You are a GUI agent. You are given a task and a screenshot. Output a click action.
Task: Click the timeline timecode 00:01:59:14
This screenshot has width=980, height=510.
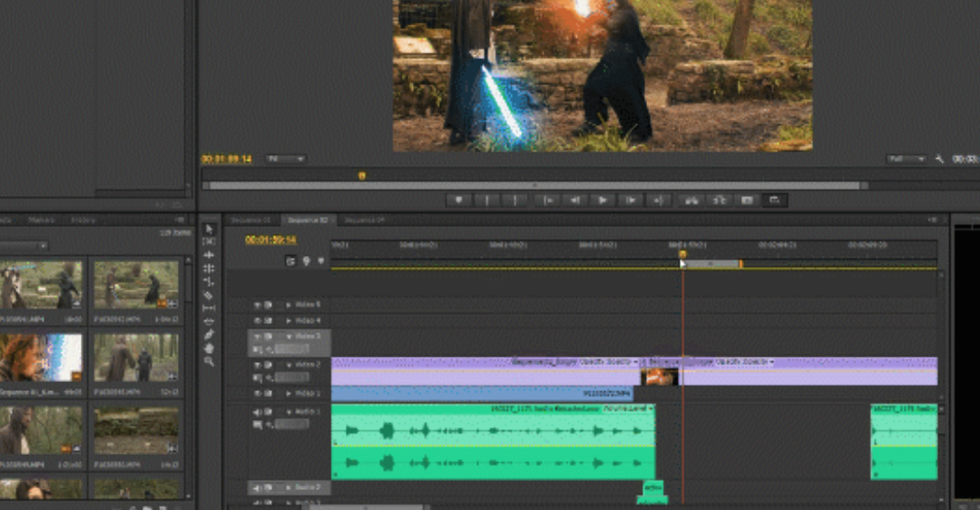[270, 240]
